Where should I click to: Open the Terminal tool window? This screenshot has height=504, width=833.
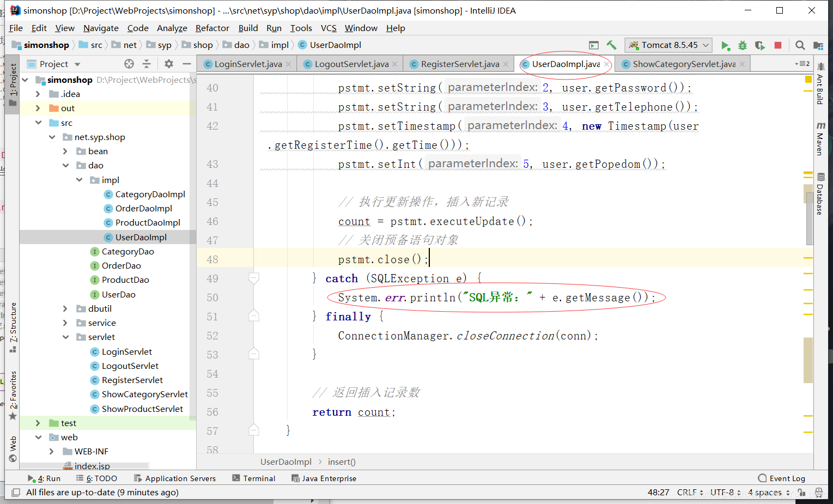click(254, 478)
